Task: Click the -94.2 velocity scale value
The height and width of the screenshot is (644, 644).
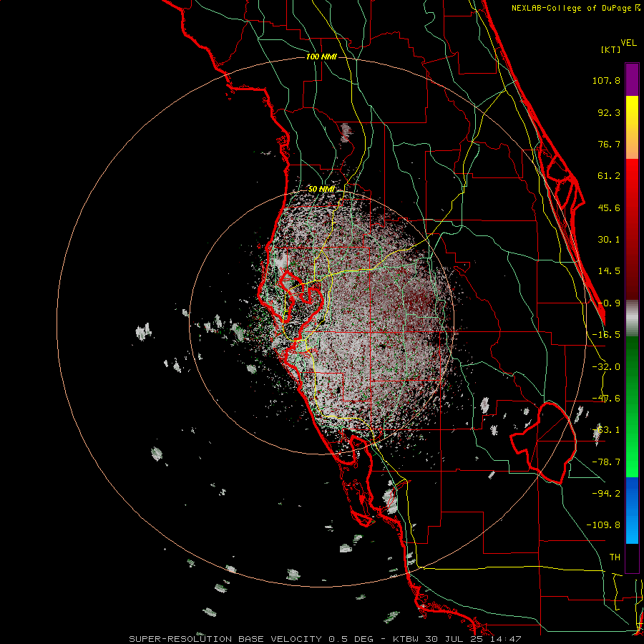Action: 606,493
